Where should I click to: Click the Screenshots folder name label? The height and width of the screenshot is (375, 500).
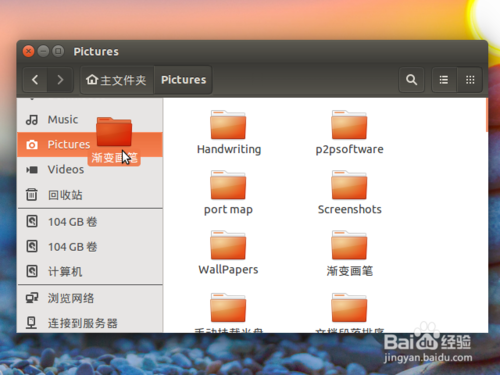[x=349, y=209]
